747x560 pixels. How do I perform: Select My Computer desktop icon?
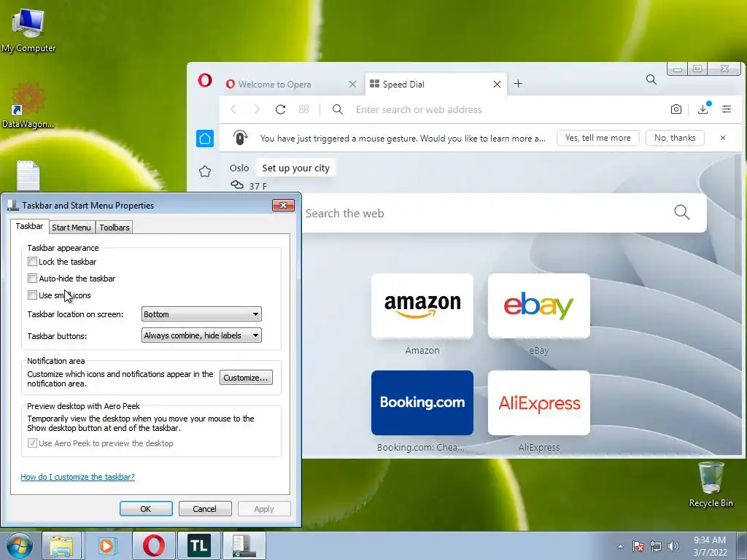(x=28, y=29)
